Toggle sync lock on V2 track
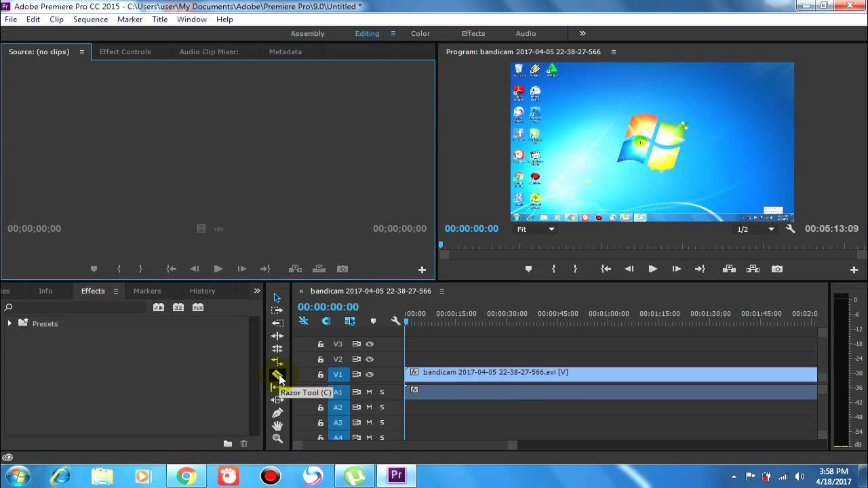Viewport: 868px width, 488px height. click(x=356, y=359)
